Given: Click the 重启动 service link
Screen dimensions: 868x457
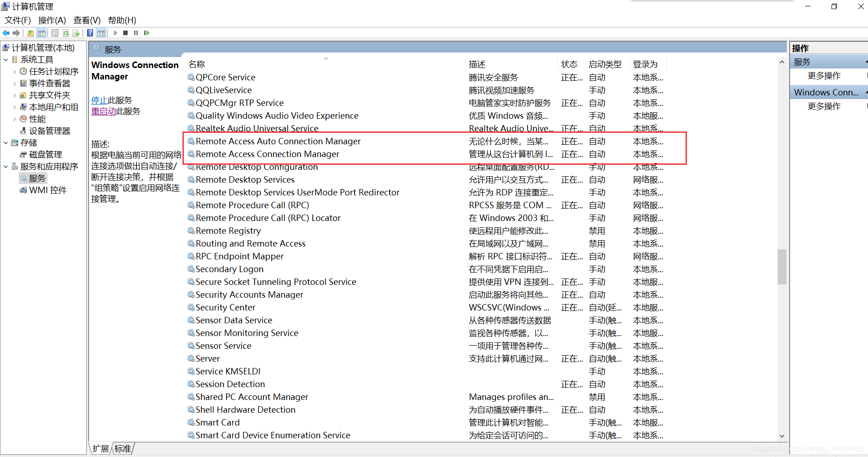Looking at the screenshot, I should [104, 111].
